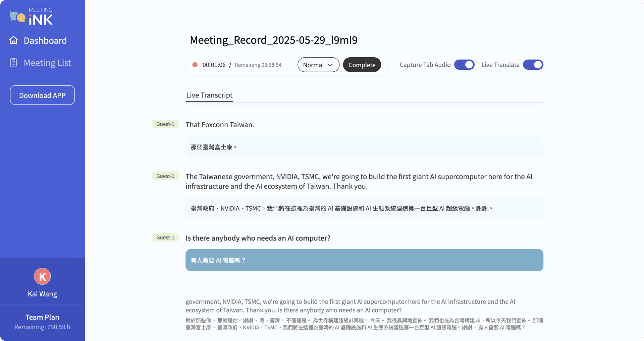Go to Meeting List page

click(47, 63)
